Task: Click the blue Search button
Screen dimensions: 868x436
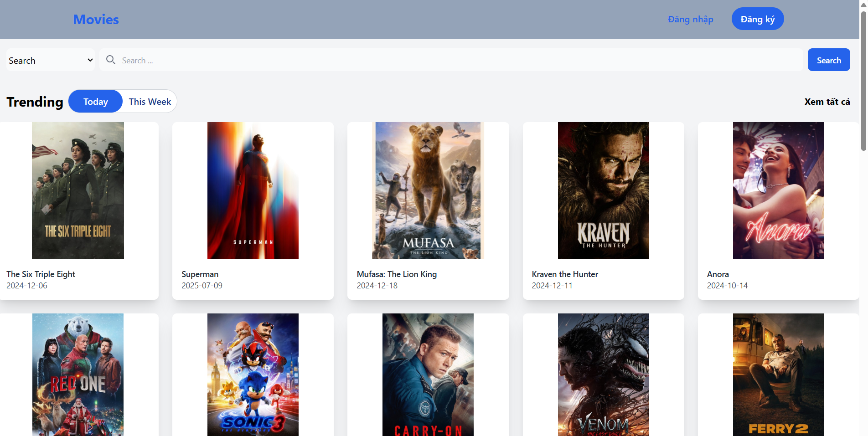Action: pos(828,60)
